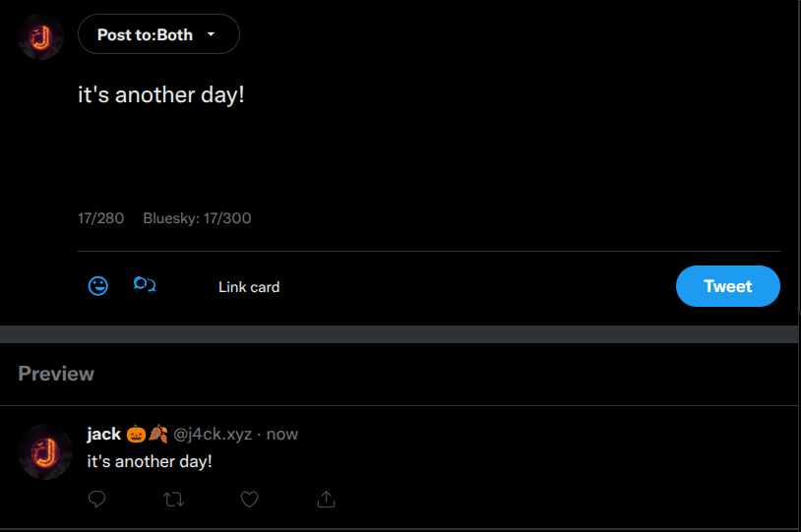The height and width of the screenshot is (532, 801).
Task: Click the Preview section heading
Action: tap(56, 374)
